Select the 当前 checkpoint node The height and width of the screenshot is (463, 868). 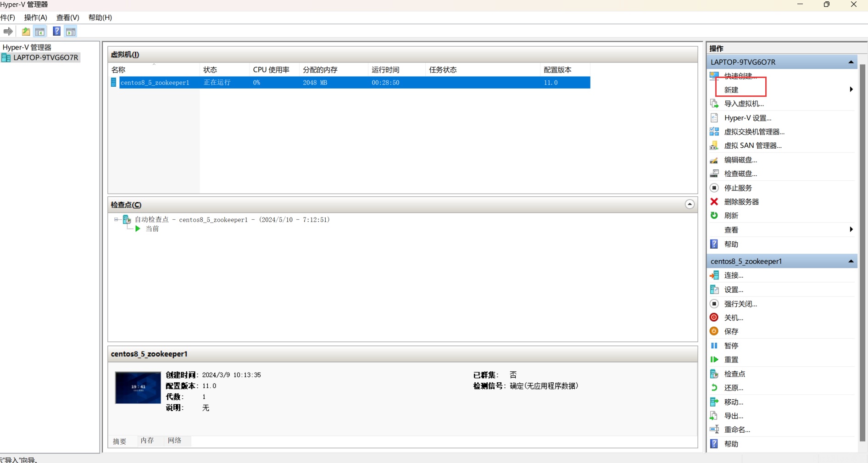click(x=152, y=229)
